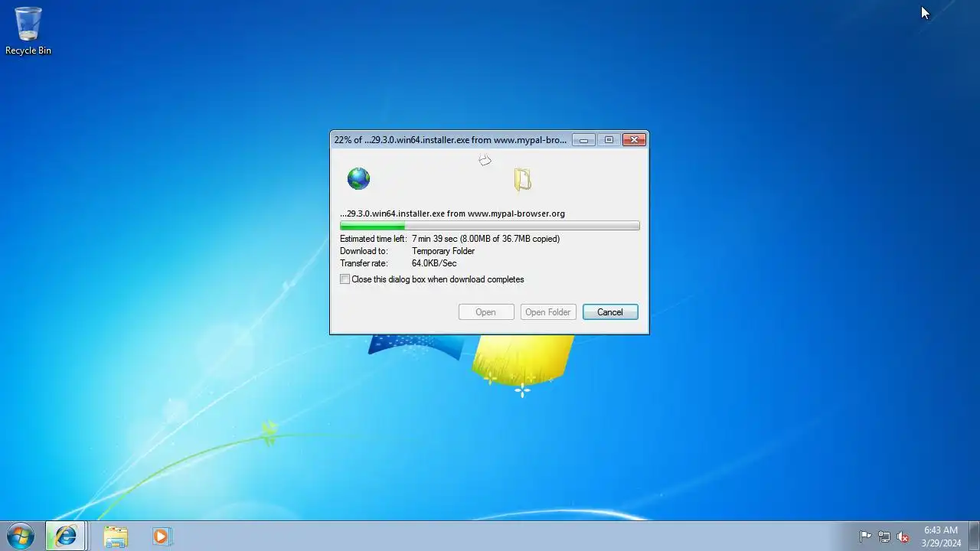980x551 pixels.
Task: Open the Windows Start menu orb
Action: click(x=21, y=536)
